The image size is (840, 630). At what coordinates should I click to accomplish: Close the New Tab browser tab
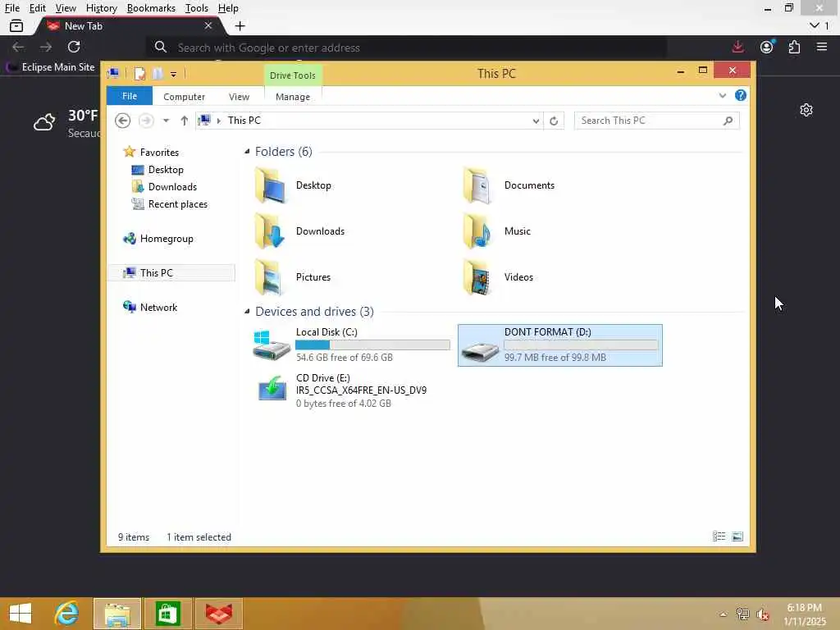tap(208, 25)
